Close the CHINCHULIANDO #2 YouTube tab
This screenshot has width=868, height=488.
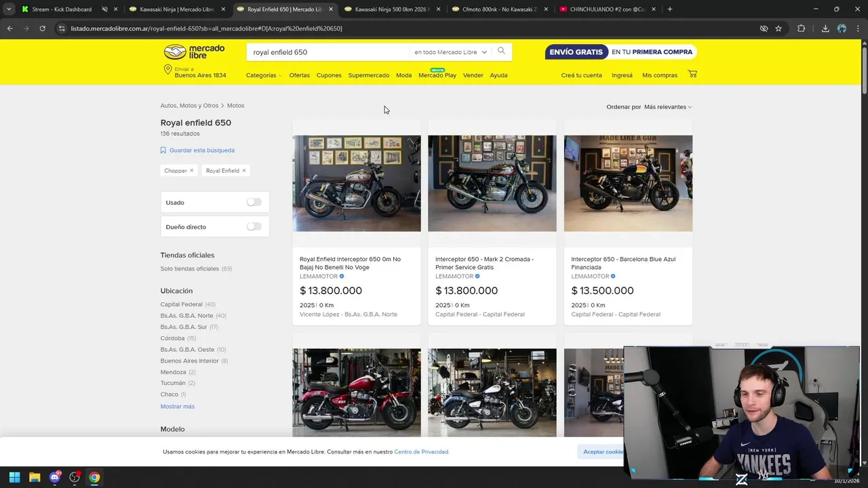point(654,9)
